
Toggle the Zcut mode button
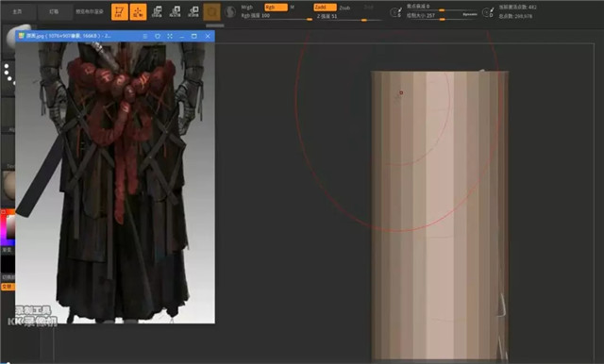pyautogui.click(x=369, y=8)
